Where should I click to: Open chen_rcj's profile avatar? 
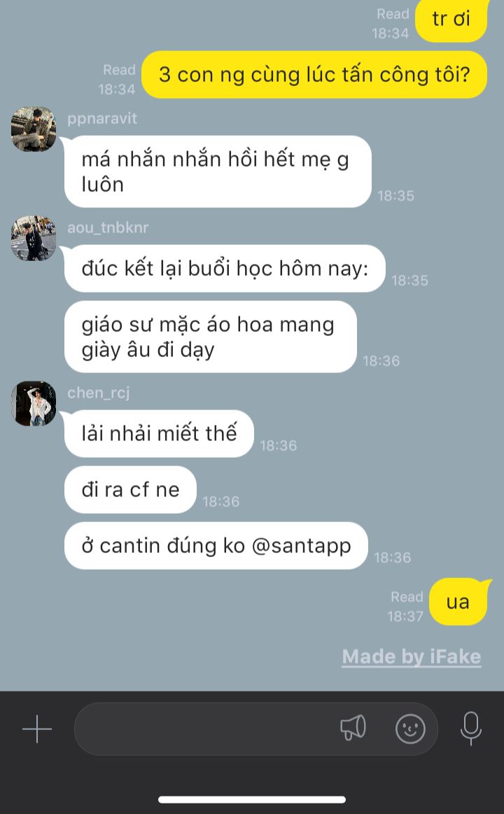(34, 403)
